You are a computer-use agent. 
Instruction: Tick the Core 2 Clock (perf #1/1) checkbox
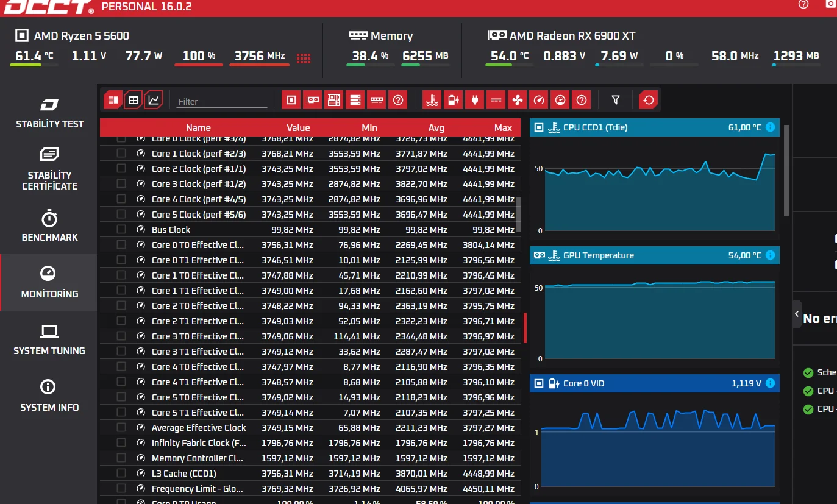pyautogui.click(x=121, y=169)
